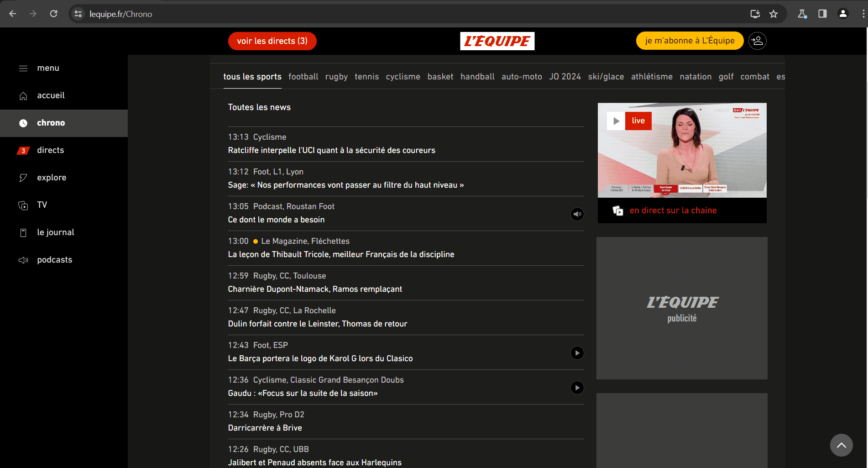Switch to the natation tab
The image size is (868, 468).
(695, 77)
